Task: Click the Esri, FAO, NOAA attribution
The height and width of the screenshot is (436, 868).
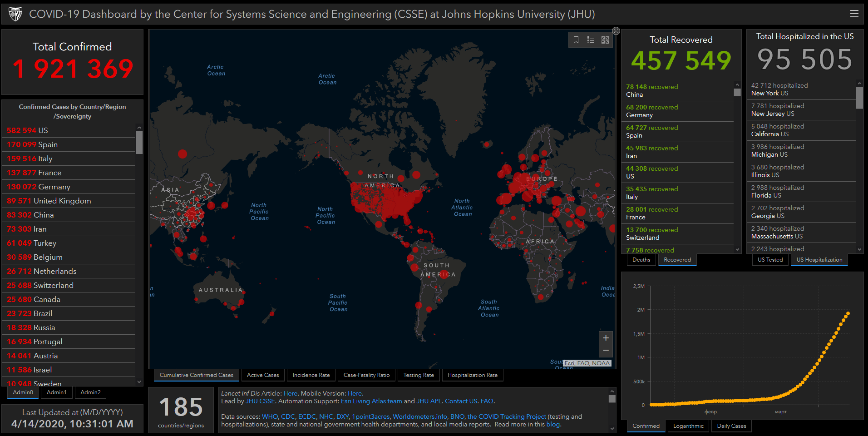Action: pyautogui.click(x=587, y=363)
